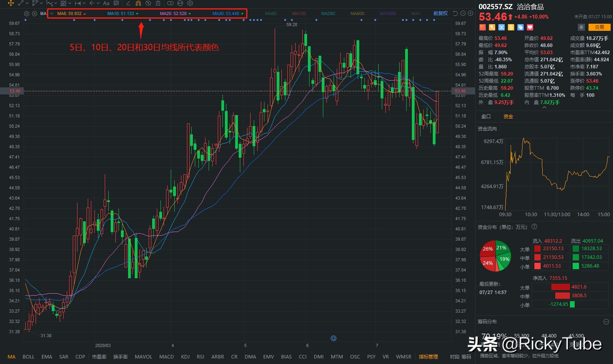
Task: Hide all drawings with eye-slash icon
Action: pyautogui.click(x=148, y=3)
